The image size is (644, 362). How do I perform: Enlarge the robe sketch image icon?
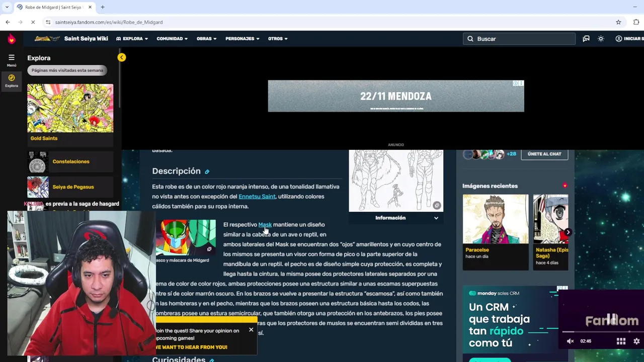[x=437, y=206]
